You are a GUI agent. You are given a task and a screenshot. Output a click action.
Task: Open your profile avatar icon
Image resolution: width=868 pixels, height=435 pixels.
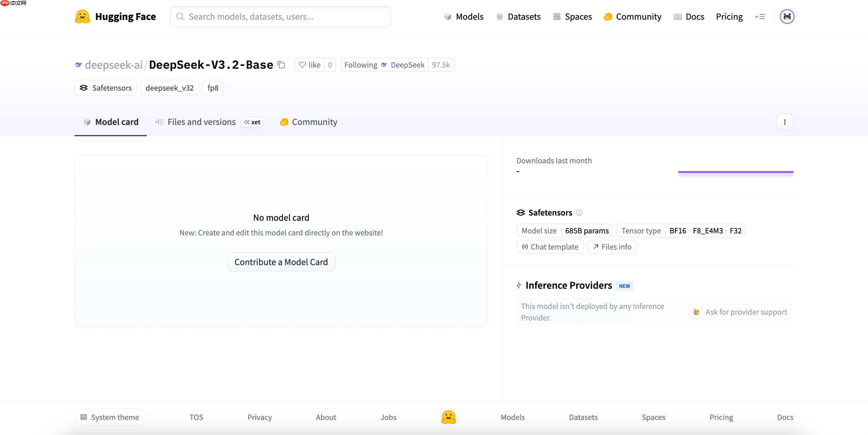coord(787,16)
